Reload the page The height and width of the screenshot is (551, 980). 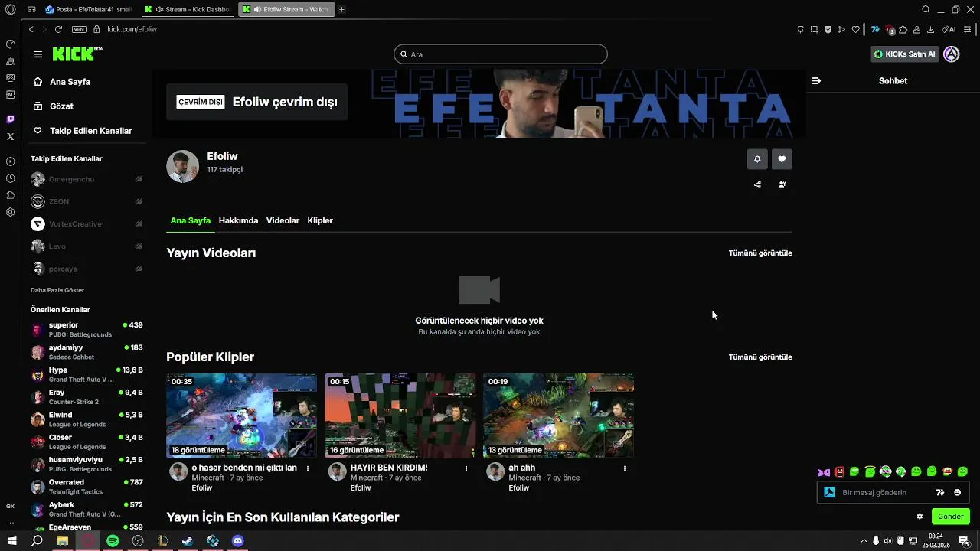tap(58, 29)
